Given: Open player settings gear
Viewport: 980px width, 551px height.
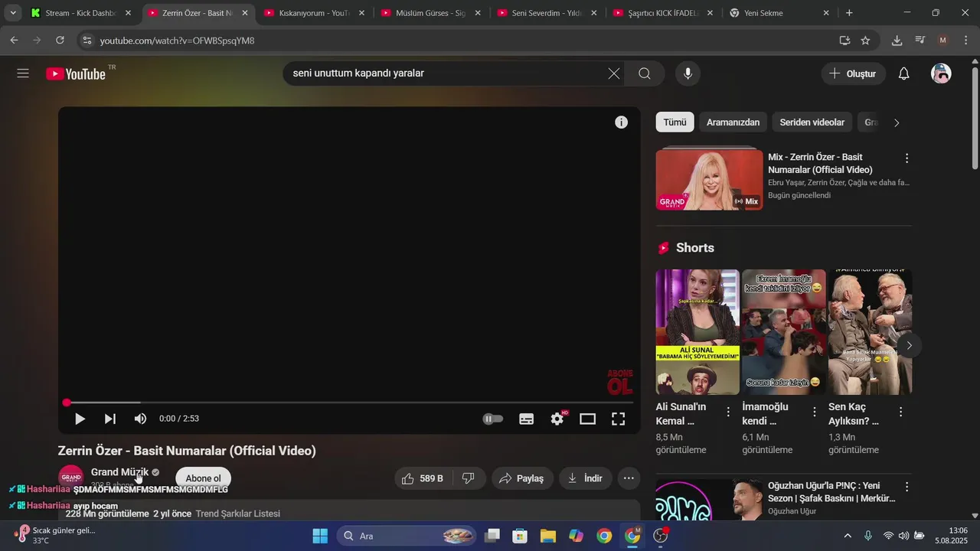Looking at the screenshot, I should click(x=557, y=419).
